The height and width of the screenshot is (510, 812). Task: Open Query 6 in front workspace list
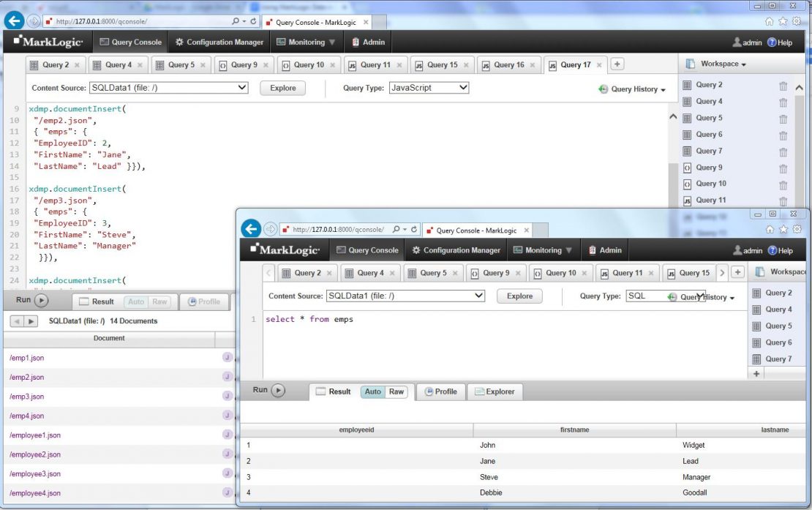[x=778, y=342]
